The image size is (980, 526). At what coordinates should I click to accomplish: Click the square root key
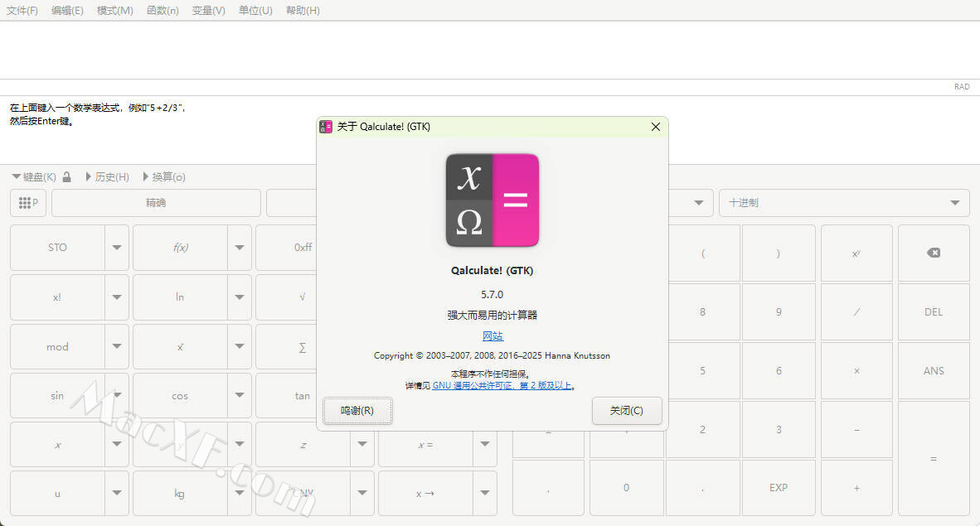click(x=303, y=297)
